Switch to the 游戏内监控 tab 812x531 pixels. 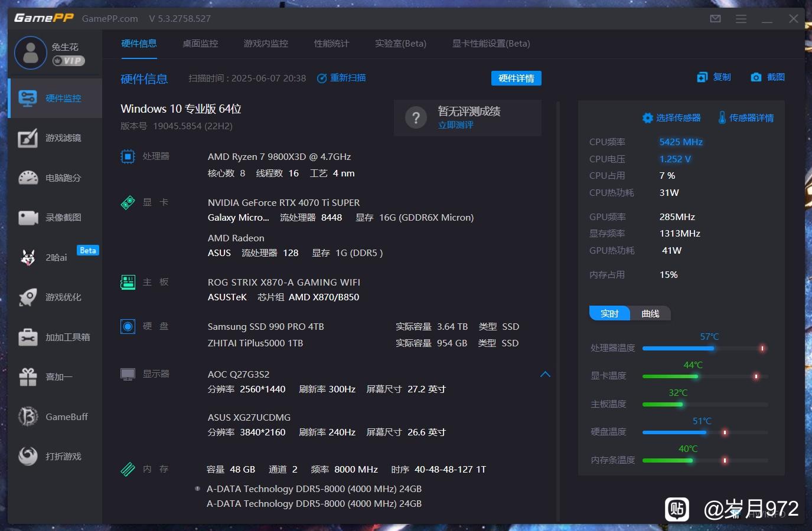tap(266, 43)
